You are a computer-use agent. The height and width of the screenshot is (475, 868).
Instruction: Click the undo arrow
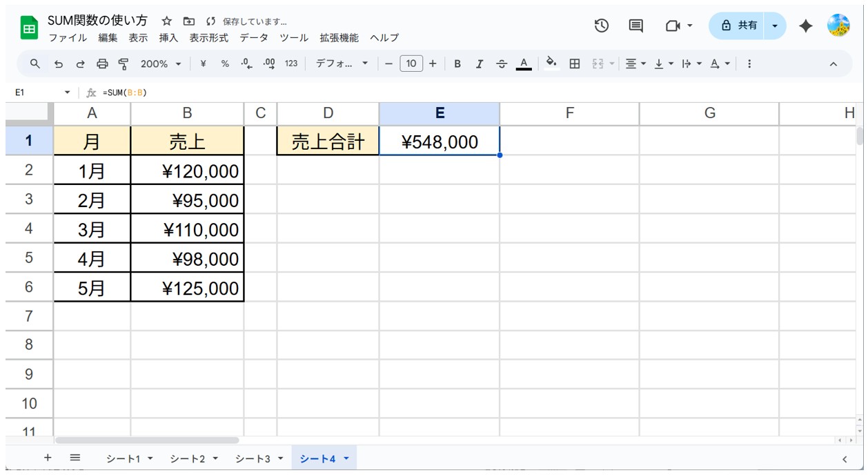(x=59, y=64)
